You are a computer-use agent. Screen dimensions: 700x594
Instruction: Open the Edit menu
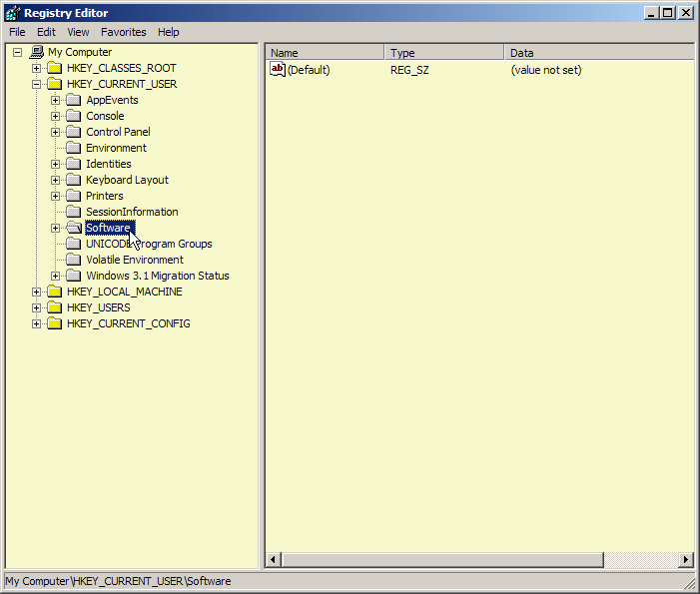(x=46, y=32)
